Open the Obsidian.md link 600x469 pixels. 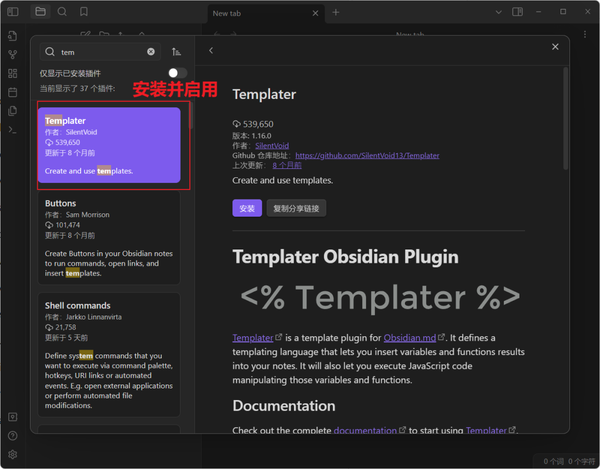[x=410, y=338]
